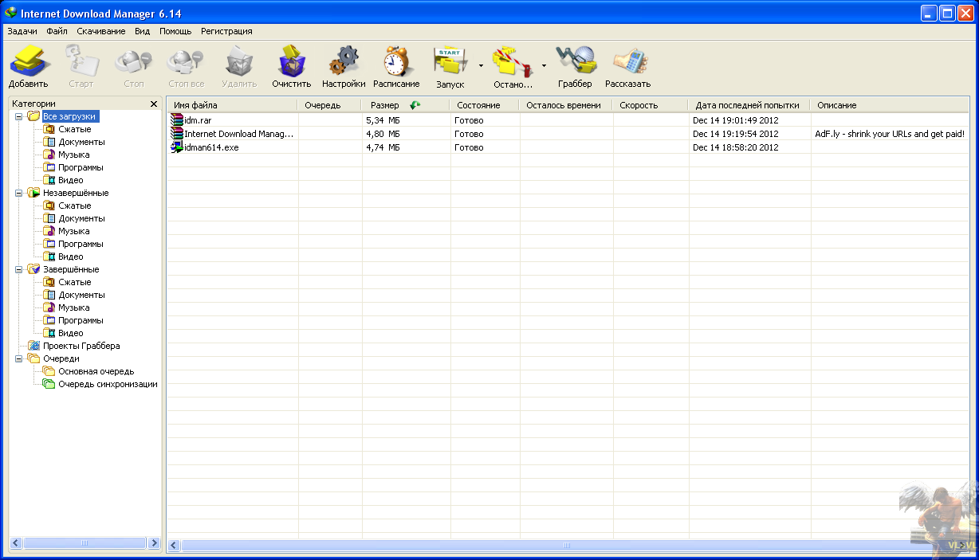Select the idman614.exe download row
Viewport: 979px width, 560px height.
568,147
